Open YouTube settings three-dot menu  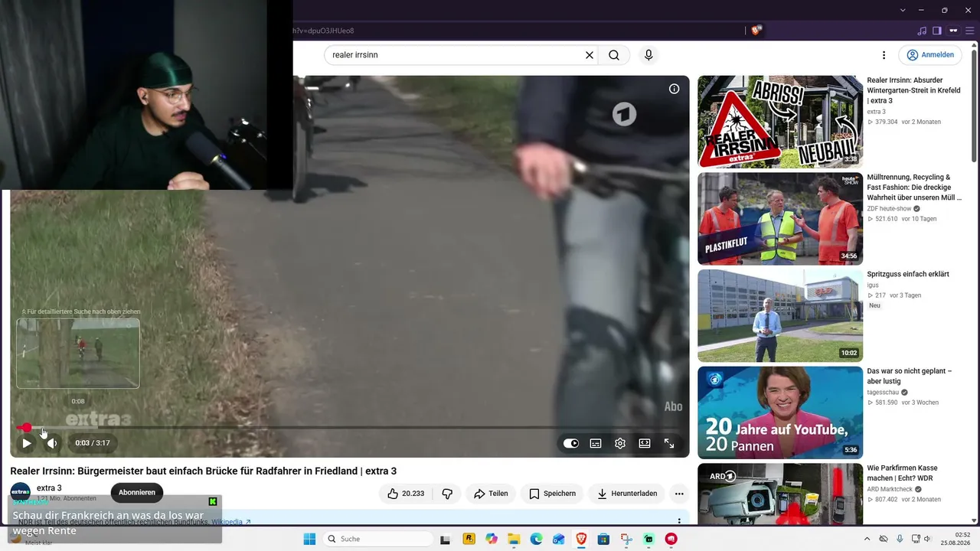pyautogui.click(x=884, y=55)
